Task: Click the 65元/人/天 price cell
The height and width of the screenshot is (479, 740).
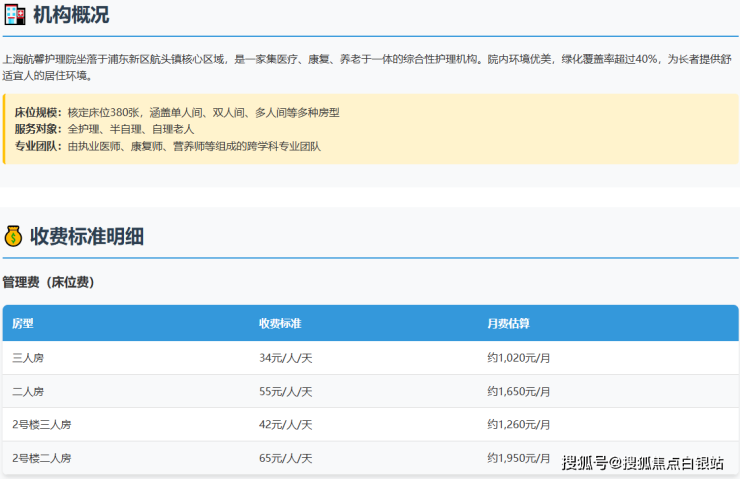Action: pos(285,458)
